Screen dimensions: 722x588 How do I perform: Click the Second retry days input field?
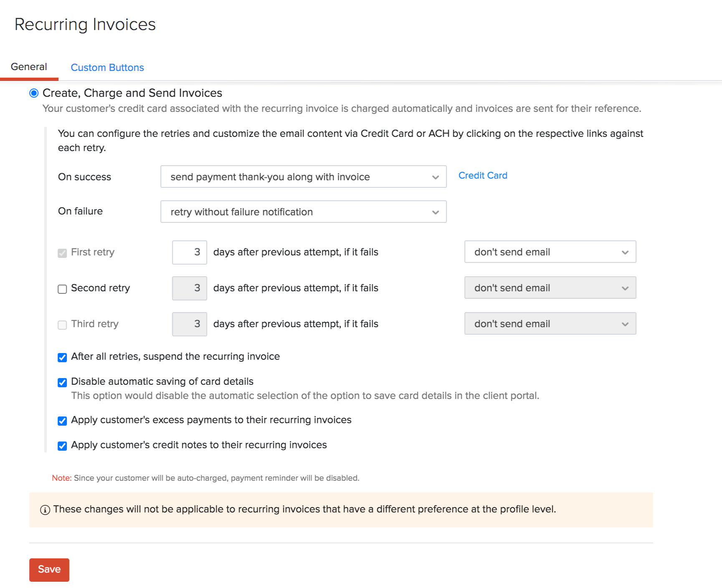point(190,288)
